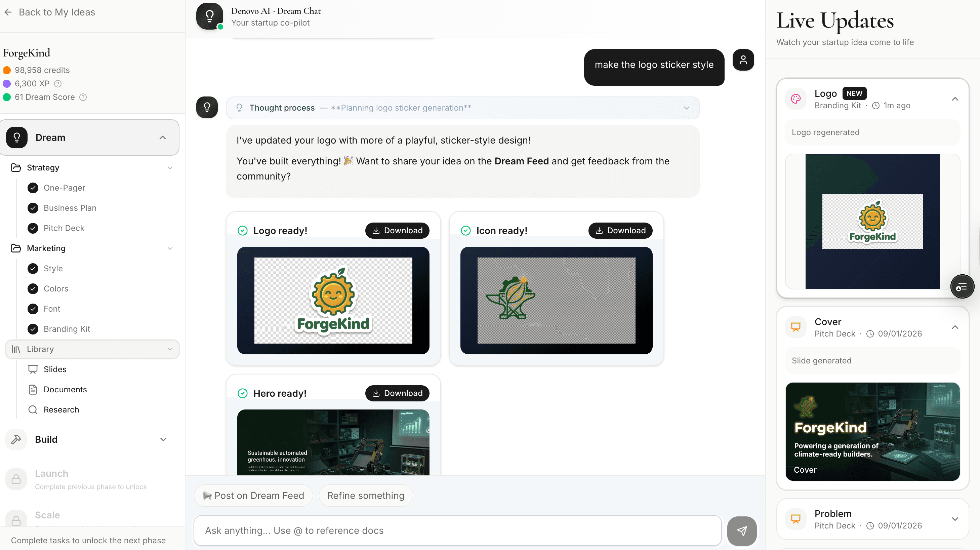
Task: Click the Dream Score help icon
Action: tap(83, 97)
